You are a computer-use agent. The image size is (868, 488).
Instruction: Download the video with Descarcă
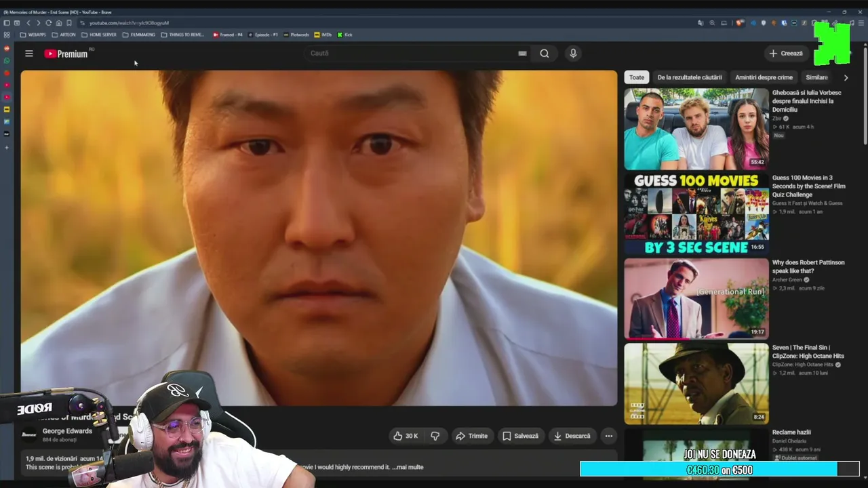coord(572,436)
